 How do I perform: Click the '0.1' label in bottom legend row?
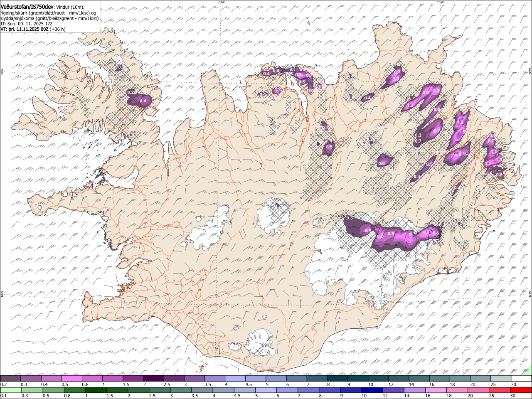click(x=4, y=396)
